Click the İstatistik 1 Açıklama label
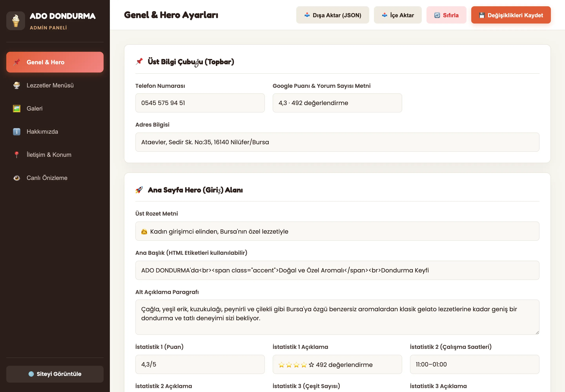 click(x=300, y=347)
